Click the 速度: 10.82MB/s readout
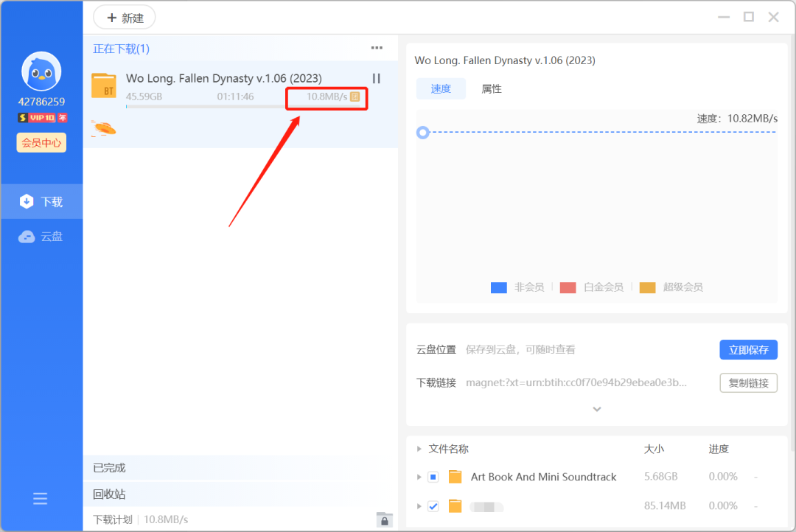 click(x=737, y=119)
